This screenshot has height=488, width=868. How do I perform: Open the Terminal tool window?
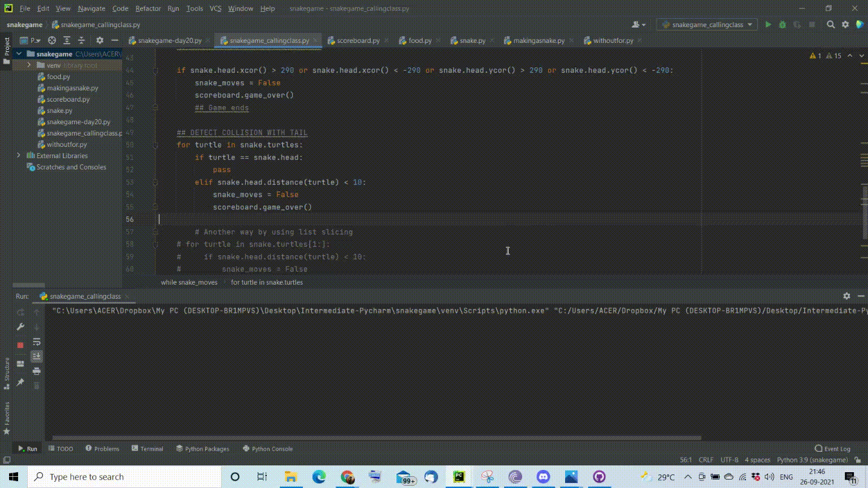point(147,449)
